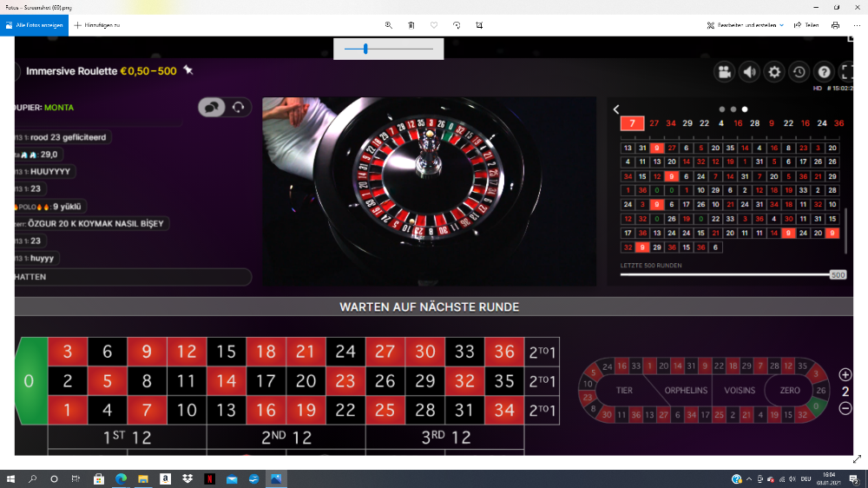Switch to the support headset view
This screenshot has height=488, width=868.
pyautogui.click(x=238, y=107)
